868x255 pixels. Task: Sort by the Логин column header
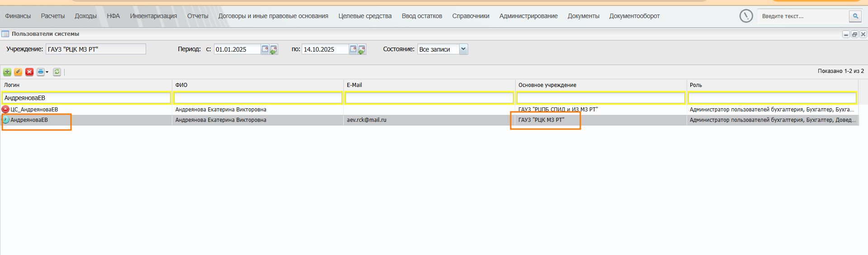point(86,85)
